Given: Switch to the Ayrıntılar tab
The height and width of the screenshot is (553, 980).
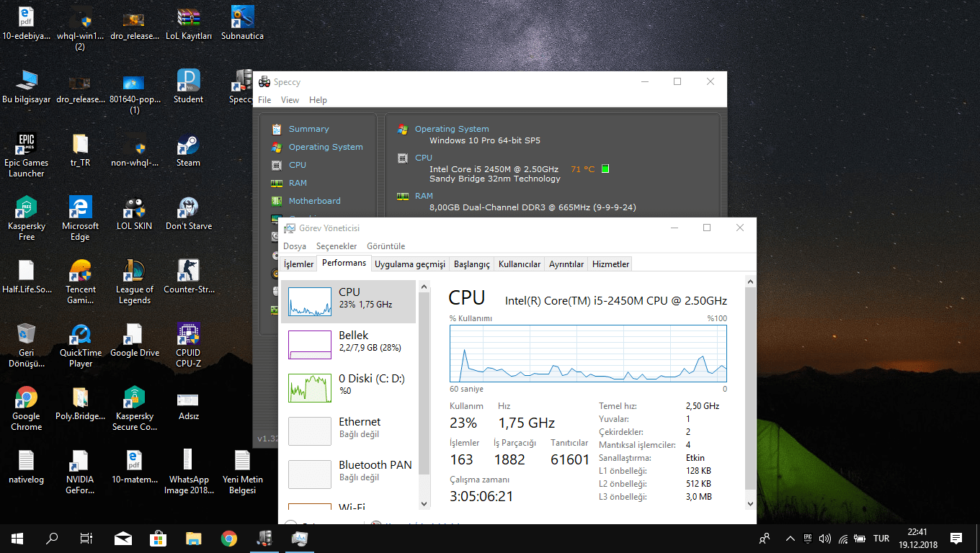Looking at the screenshot, I should tap(566, 264).
